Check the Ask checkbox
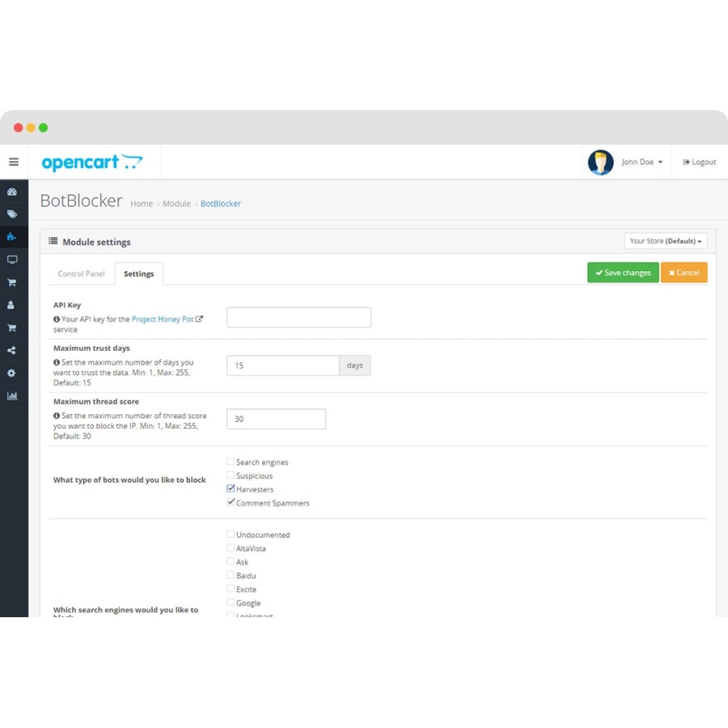This screenshot has height=728, width=728. coord(231,561)
